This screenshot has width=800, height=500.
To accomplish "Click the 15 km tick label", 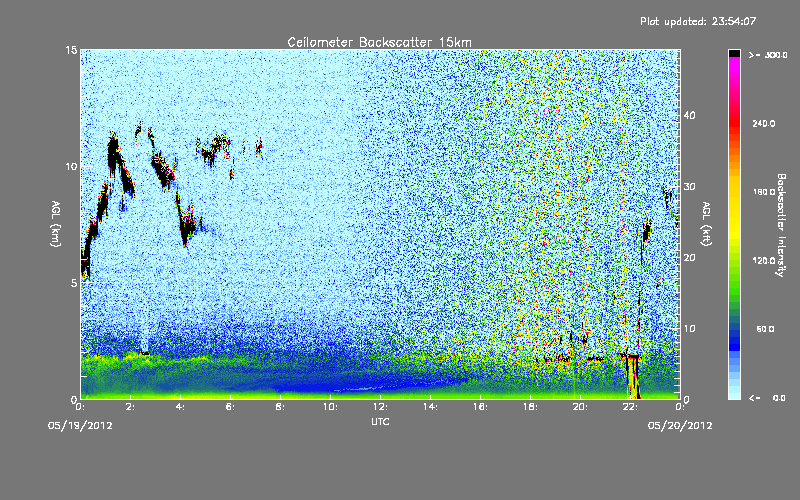I will 71,50.
